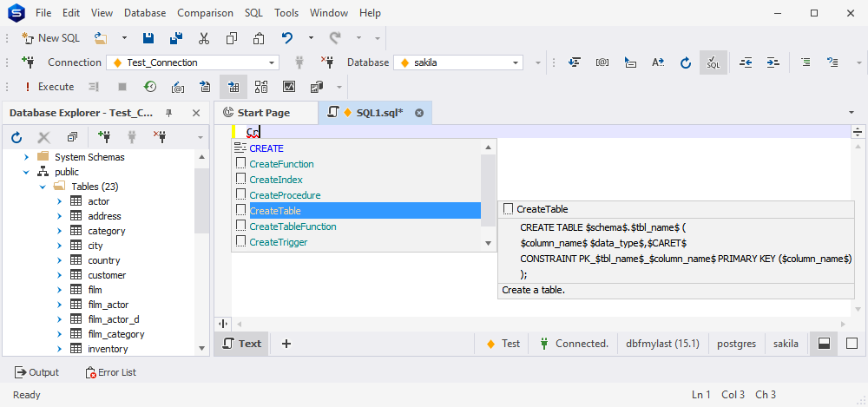Close the SQL1.sql tab
Image resolution: width=868 pixels, height=407 pixels.
[419, 113]
